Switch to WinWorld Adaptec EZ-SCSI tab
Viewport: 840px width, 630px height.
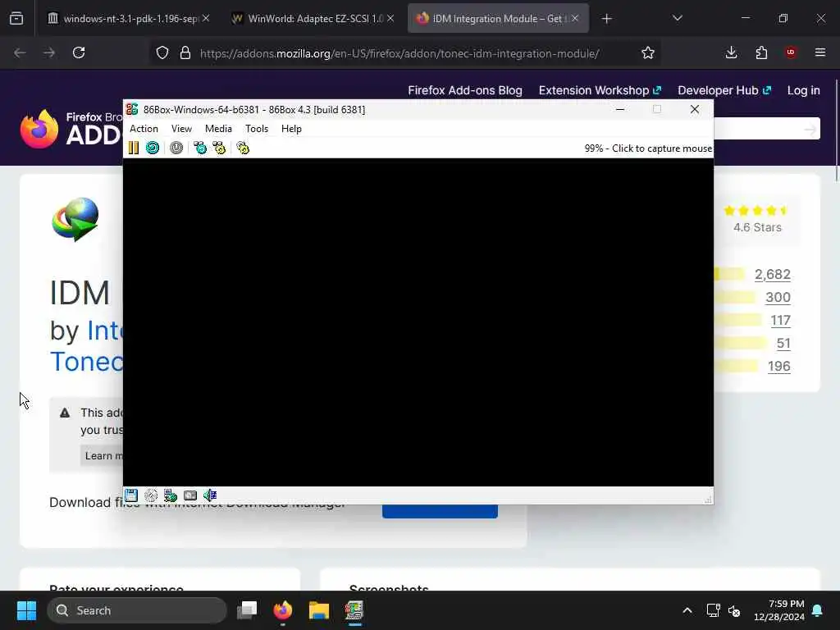(314, 18)
